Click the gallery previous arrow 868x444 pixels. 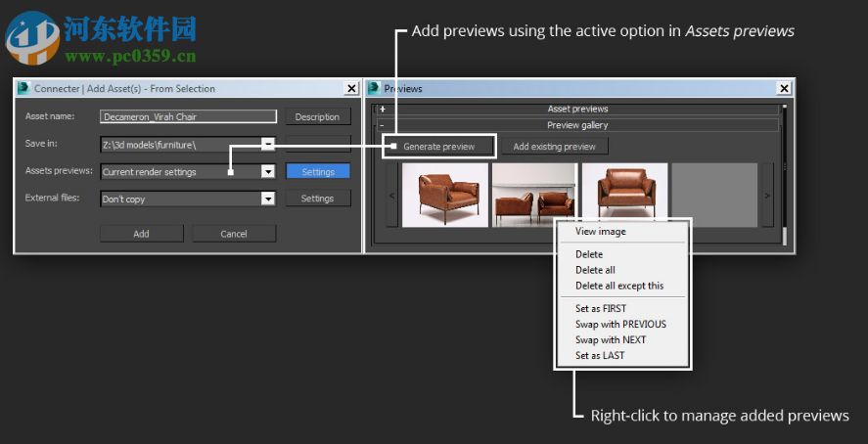(x=392, y=195)
